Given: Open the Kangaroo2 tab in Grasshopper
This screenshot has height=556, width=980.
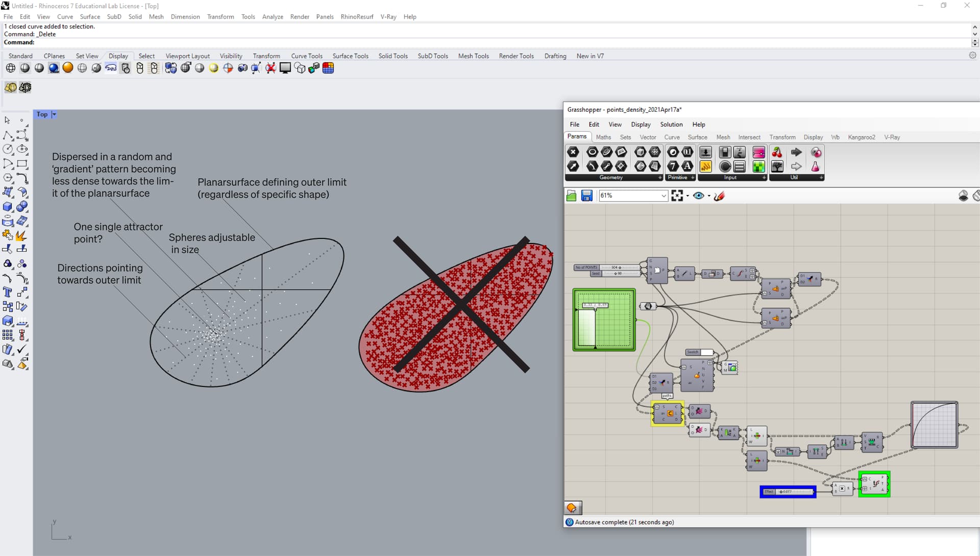Looking at the screenshot, I should coord(861,137).
